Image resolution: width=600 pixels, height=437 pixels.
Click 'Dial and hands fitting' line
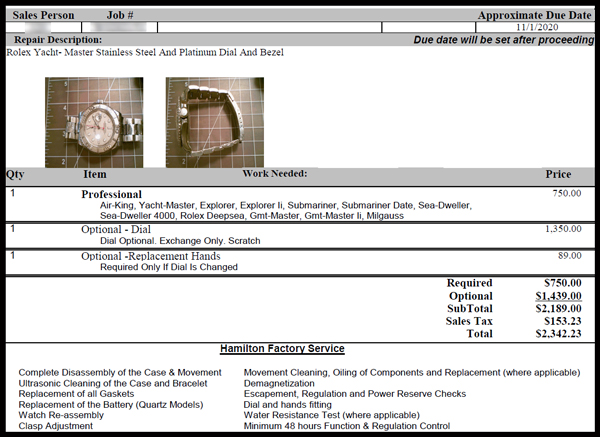pyautogui.click(x=287, y=405)
